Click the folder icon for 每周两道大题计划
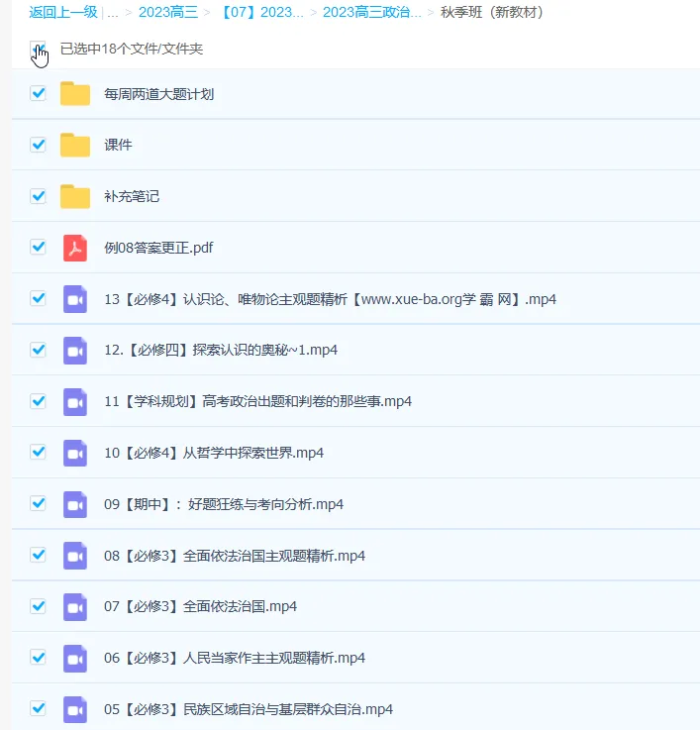 pos(75,94)
